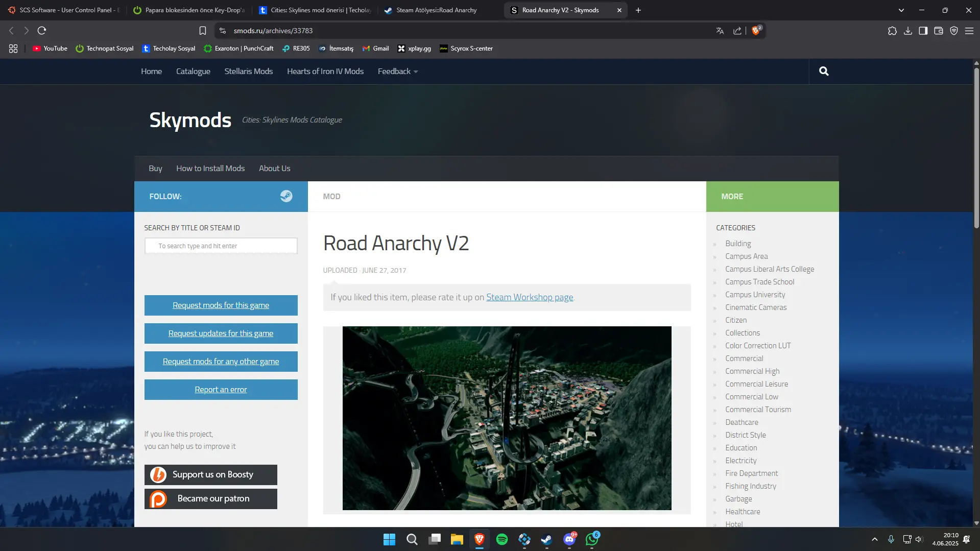Open the Steam follow icon
This screenshot has width=980, height=551.
click(x=286, y=196)
